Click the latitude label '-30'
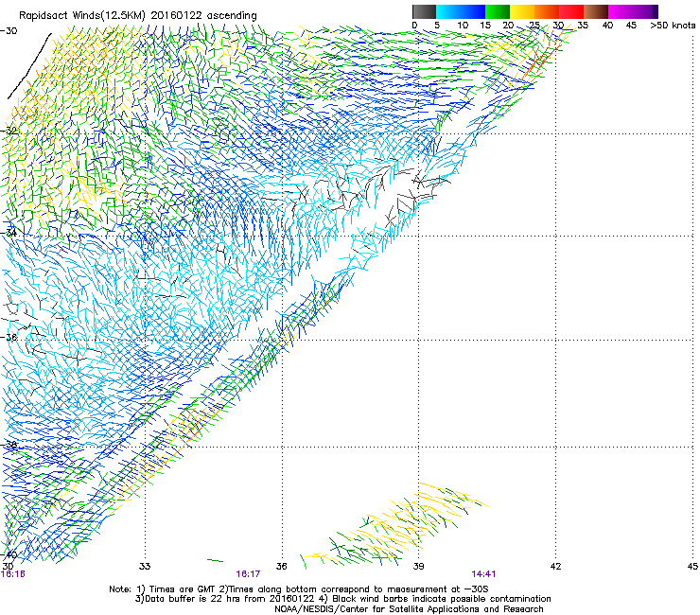Image resolution: width=700 pixels, height=615 pixels. (9, 31)
